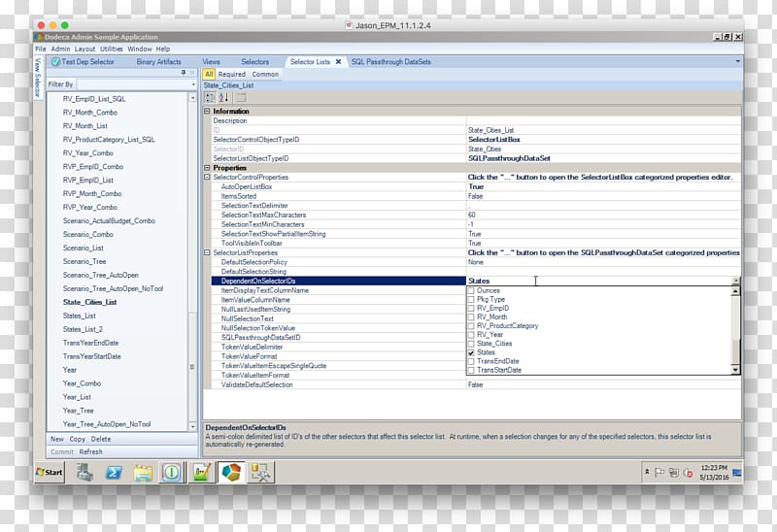Click the Test Dep Selector checkmark icon
777x532 pixels.
pos(55,62)
